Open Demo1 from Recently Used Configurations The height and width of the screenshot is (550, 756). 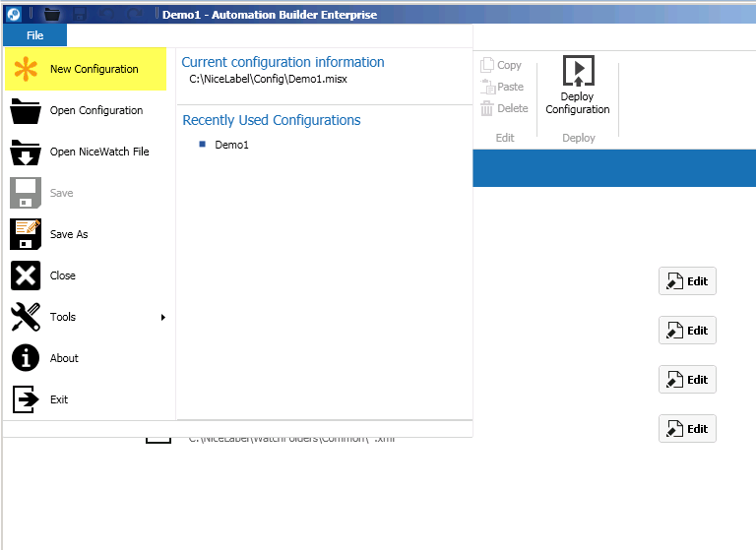pos(231,145)
